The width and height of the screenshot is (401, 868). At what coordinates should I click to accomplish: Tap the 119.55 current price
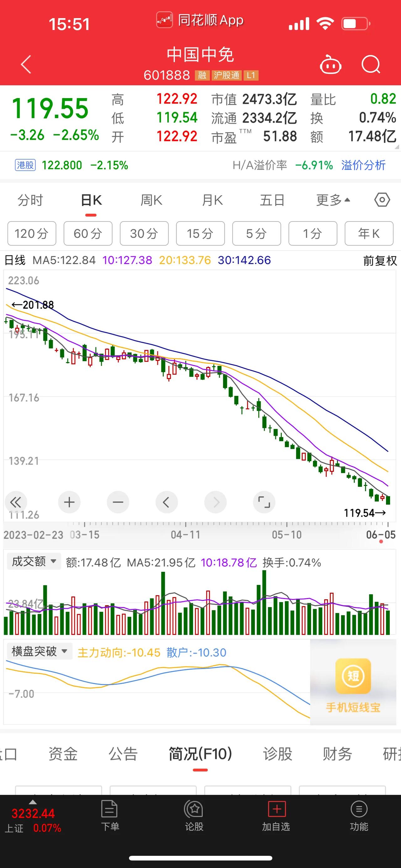[x=50, y=108]
